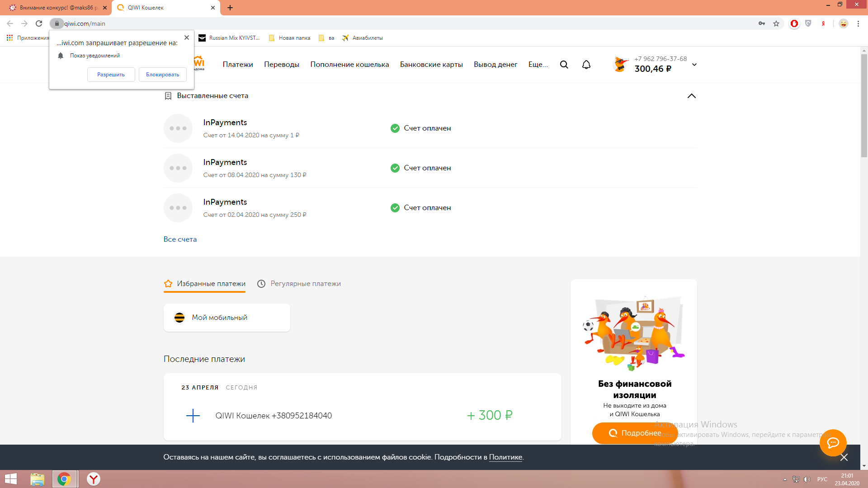Viewport: 868px width, 488px height.
Task: Open the Еще... navigation menu
Action: 538,65
